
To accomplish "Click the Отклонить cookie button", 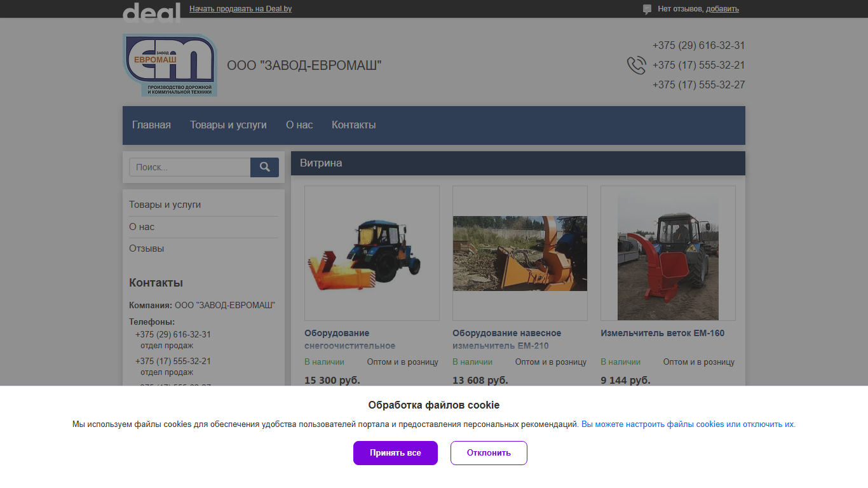I will [489, 453].
